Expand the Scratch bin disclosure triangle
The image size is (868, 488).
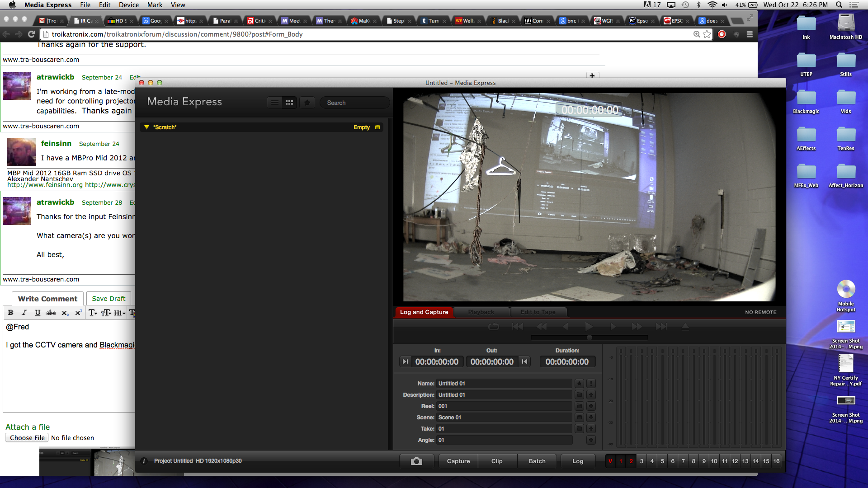tap(146, 127)
